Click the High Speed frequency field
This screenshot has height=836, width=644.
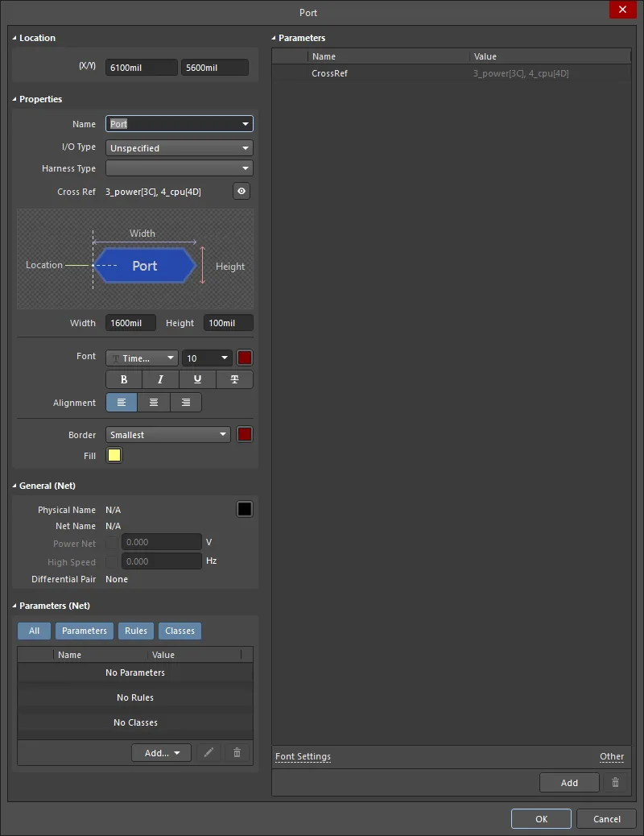tap(162, 561)
